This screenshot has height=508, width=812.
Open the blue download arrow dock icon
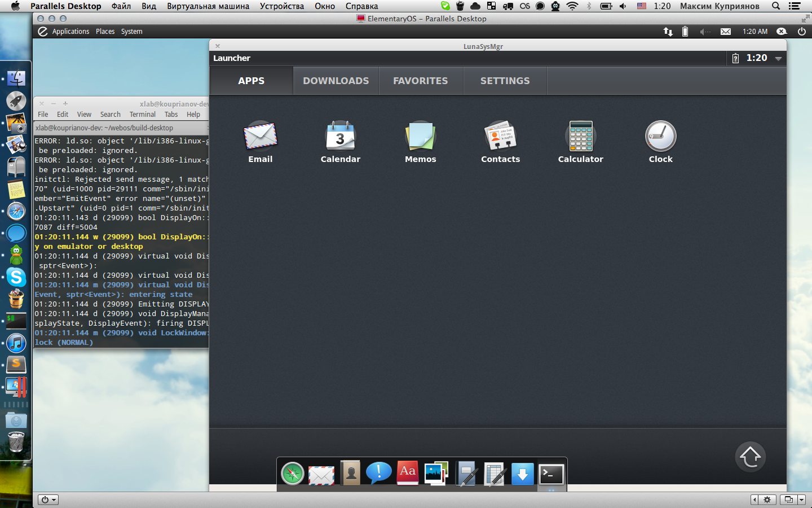[x=522, y=474]
